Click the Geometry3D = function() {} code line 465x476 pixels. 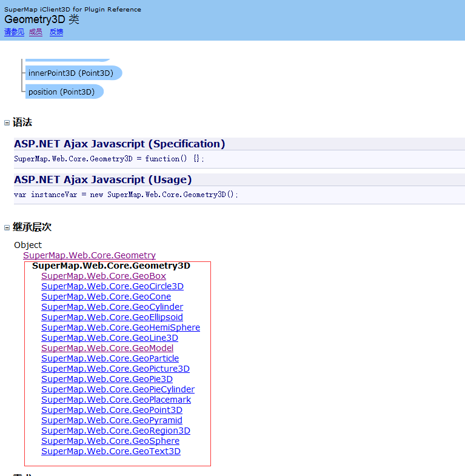point(109,159)
